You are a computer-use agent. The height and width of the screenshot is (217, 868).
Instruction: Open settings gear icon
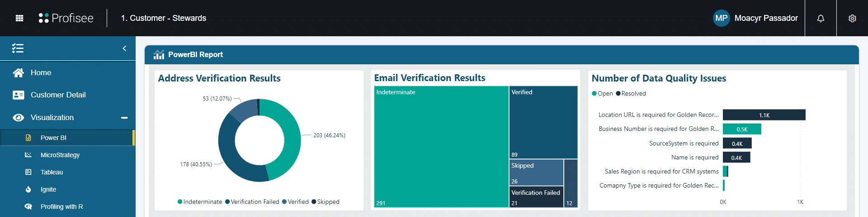pyautogui.click(x=852, y=18)
